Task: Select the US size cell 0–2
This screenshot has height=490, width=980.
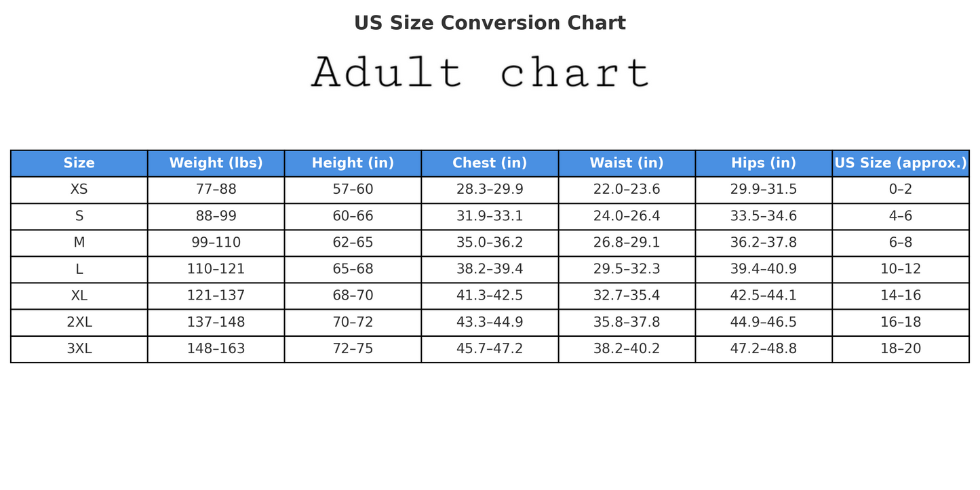Action: point(901,190)
